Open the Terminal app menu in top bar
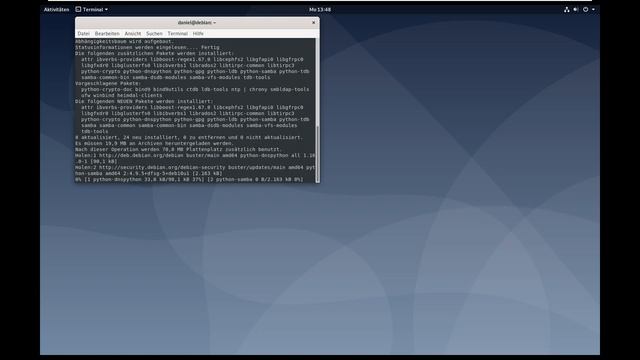640x360 pixels. coord(92,9)
